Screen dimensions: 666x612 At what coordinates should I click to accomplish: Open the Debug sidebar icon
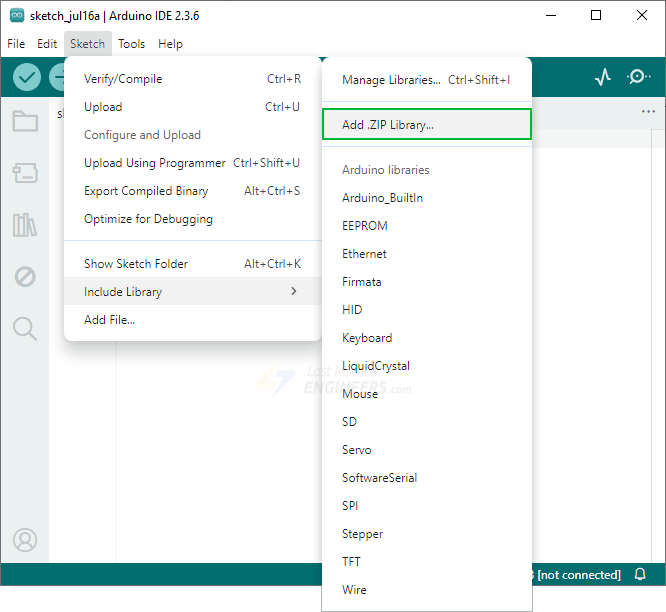pos(25,277)
